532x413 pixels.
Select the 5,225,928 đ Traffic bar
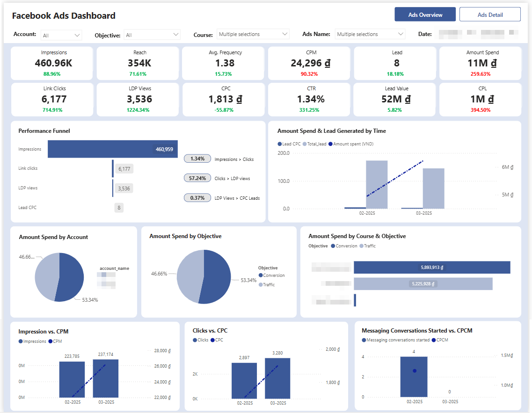pos(423,284)
